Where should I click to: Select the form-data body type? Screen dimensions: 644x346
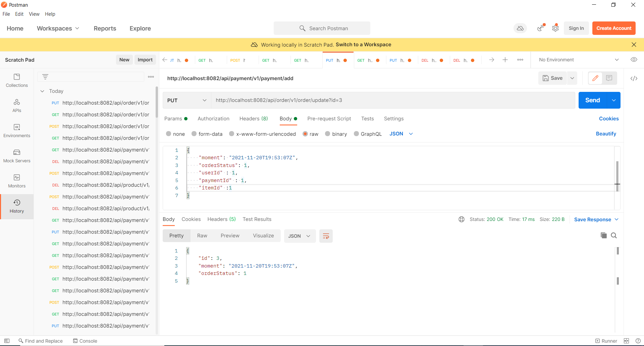194,134
